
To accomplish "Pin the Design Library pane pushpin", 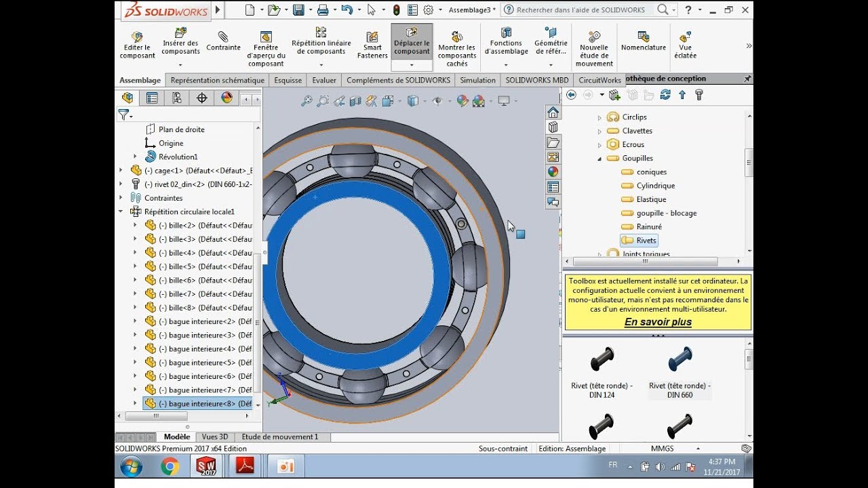I will [747, 79].
